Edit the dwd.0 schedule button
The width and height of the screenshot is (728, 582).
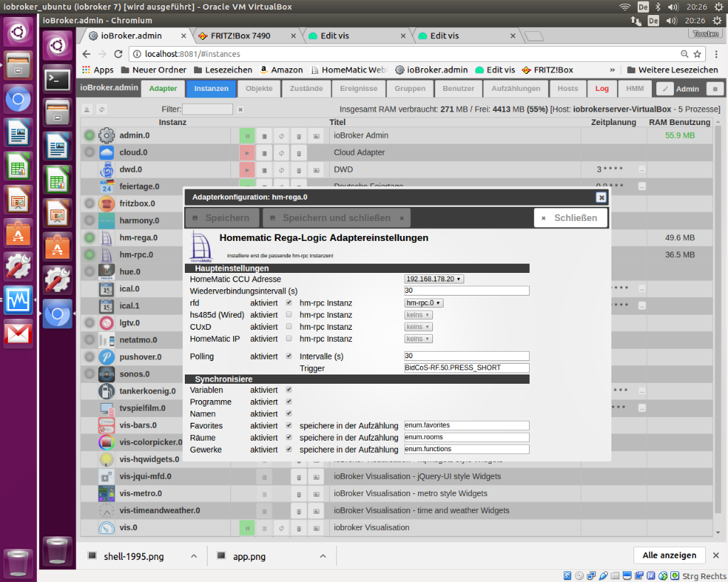click(642, 169)
